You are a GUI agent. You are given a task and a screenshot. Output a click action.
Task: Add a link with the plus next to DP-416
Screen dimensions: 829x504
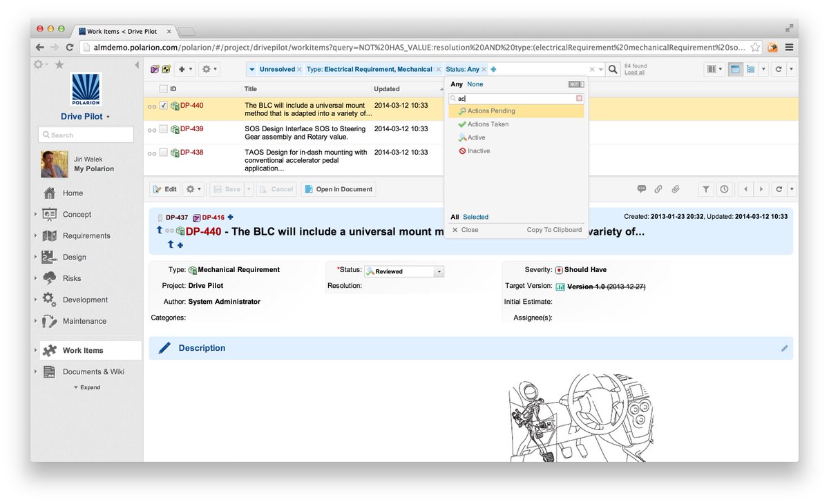tap(231, 217)
